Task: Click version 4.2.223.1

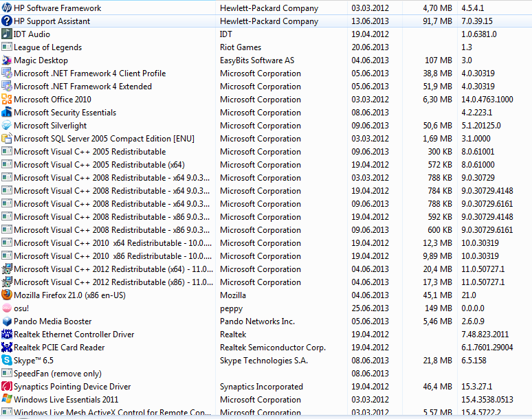Action: click(x=477, y=113)
